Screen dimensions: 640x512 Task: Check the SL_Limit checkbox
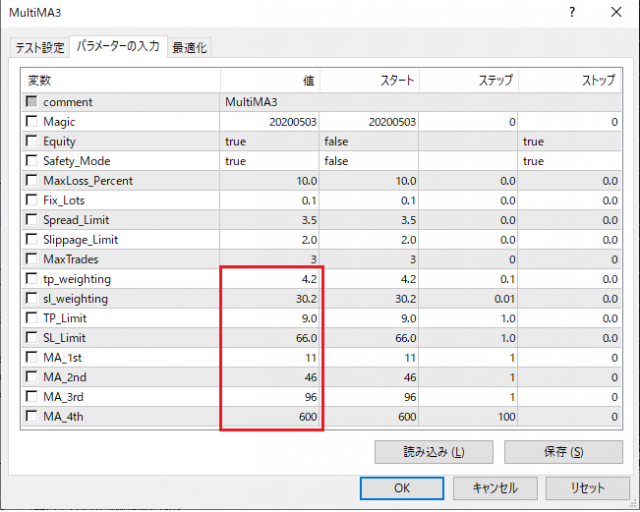pyautogui.click(x=31, y=337)
